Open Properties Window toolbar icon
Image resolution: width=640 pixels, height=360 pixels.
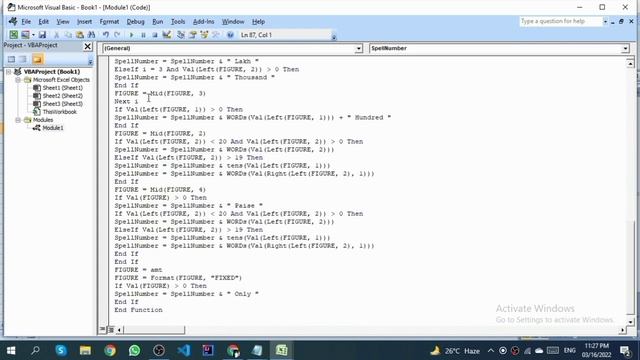pyautogui.click(x=192, y=35)
